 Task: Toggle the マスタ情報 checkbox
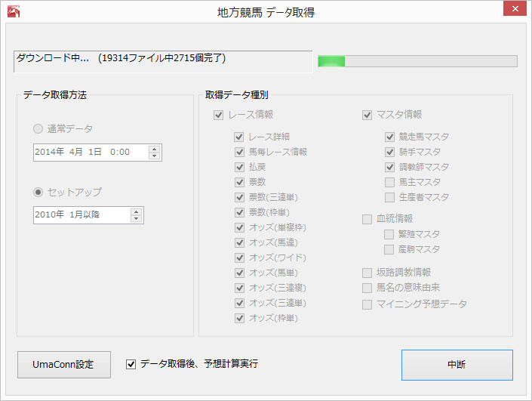click(367, 115)
